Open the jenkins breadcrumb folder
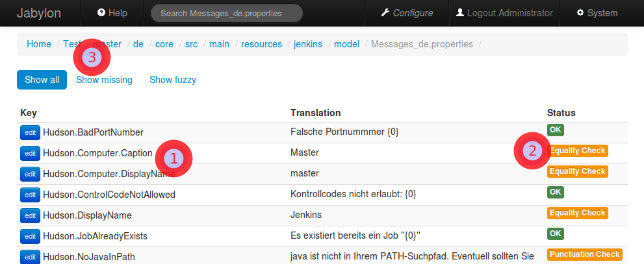 click(308, 44)
